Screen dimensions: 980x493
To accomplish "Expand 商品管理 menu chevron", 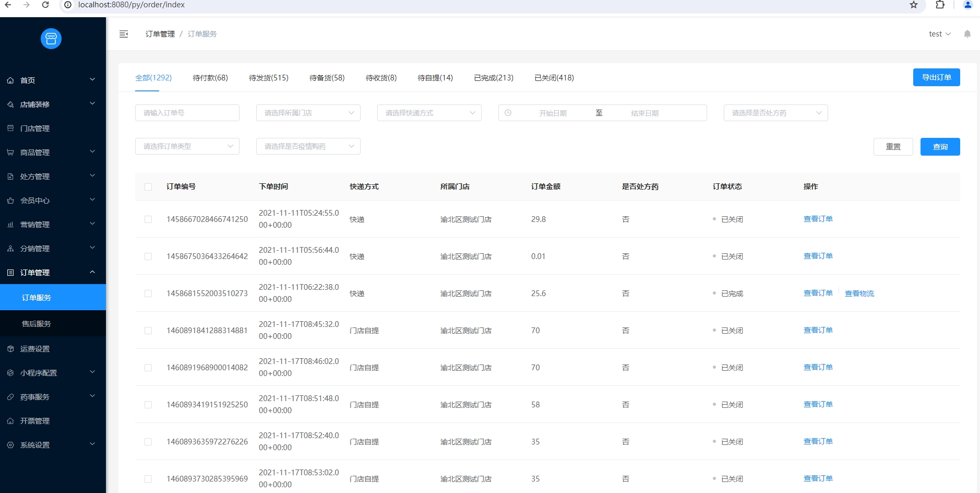I will pos(92,152).
